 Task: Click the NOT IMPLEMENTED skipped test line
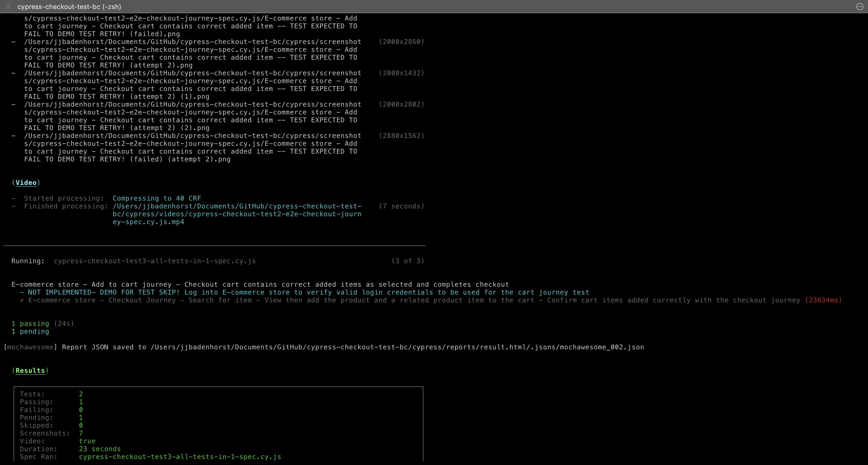(304, 292)
